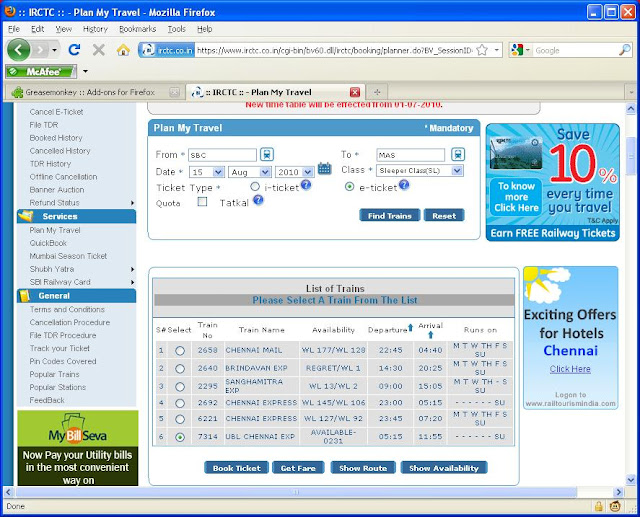Open station lookup icon beside To field
Screen dimensions: 640x517
(458, 155)
